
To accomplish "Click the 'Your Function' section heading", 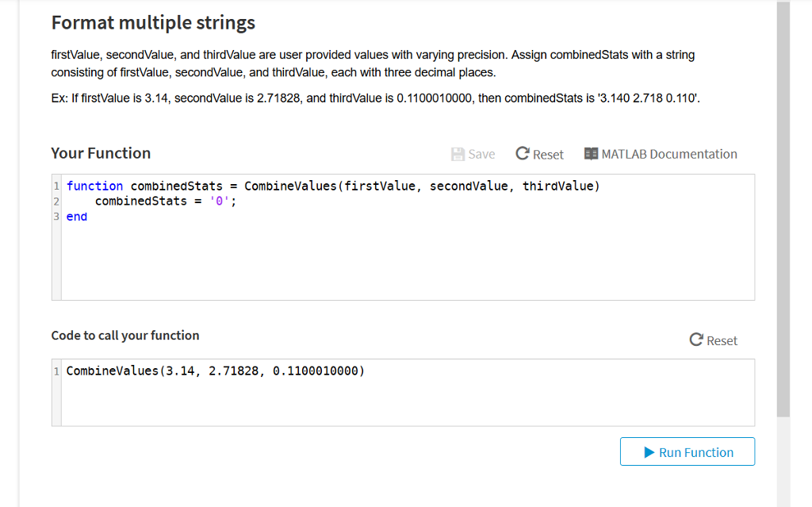I will point(101,153).
